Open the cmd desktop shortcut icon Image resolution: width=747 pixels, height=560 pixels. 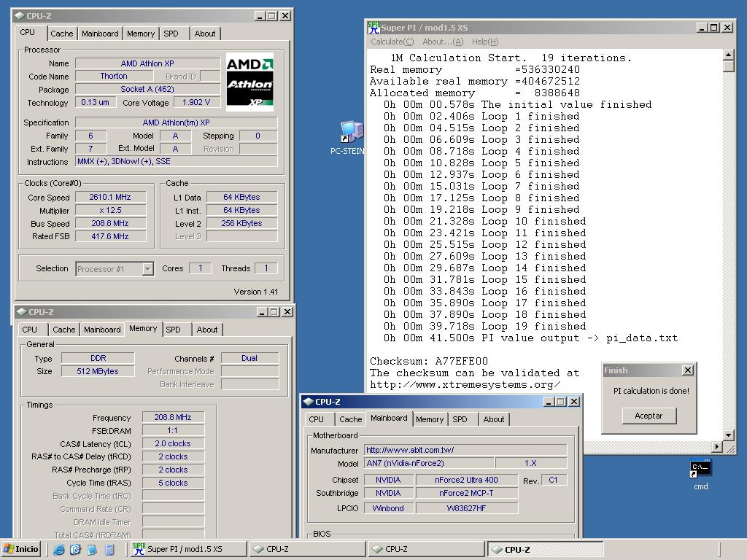[x=701, y=469]
